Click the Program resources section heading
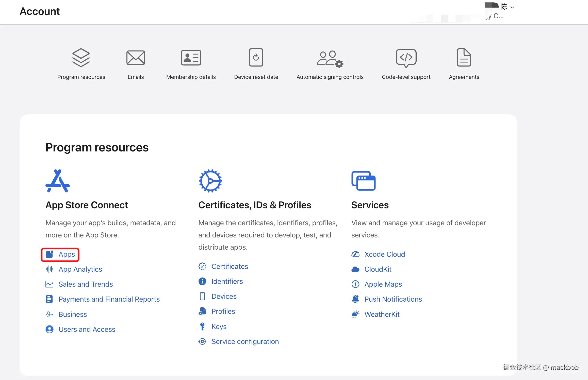Screen dimensions: 588x380 (x=97, y=147)
